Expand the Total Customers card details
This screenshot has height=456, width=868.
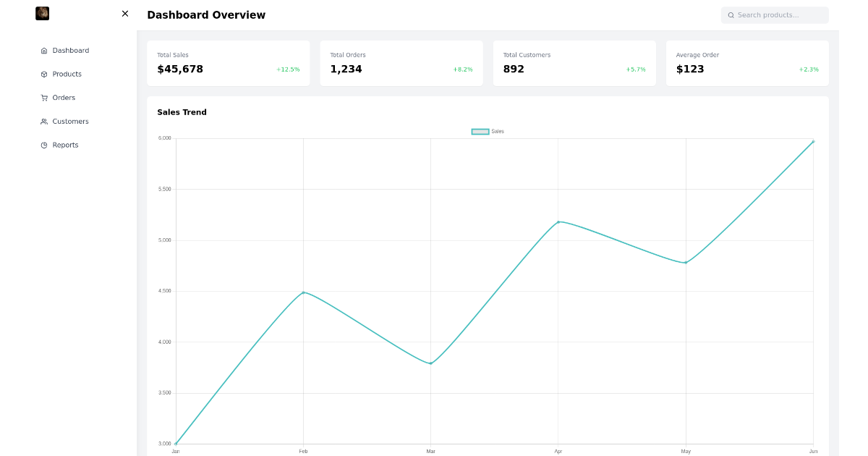pyautogui.click(x=574, y=63)
